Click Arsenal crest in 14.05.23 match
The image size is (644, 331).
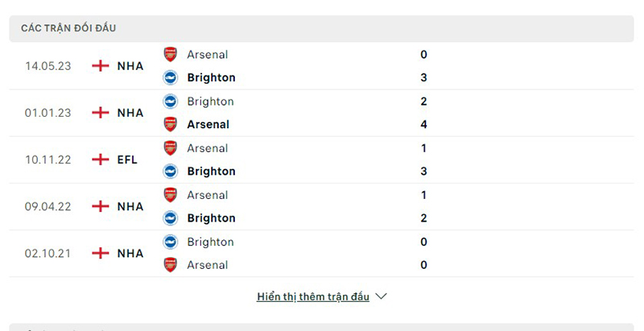170,55
